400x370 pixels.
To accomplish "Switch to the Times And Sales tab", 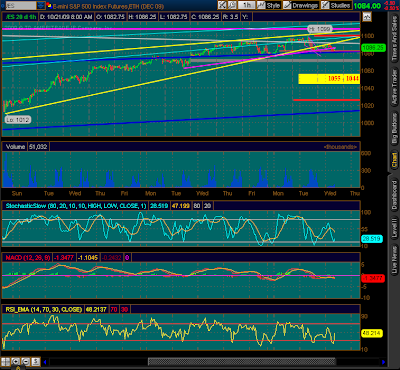I will click(x=394, y=39).
